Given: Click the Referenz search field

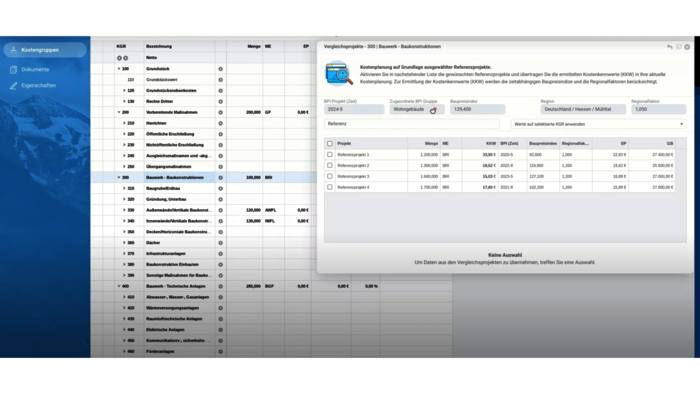Looking at the screenshot, I should [x=412, y=124].
